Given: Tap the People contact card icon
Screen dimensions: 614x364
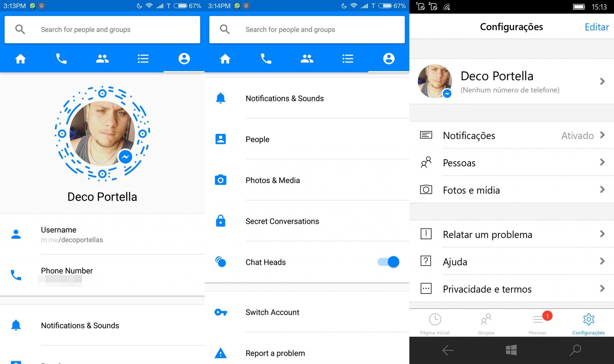Looking at the screenshot, I should pyautogui.click(x=221, y=139).
